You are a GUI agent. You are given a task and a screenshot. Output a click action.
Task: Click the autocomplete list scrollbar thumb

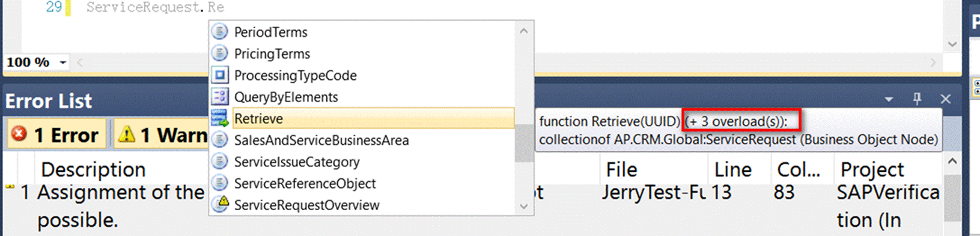click(x=524, y=143)
